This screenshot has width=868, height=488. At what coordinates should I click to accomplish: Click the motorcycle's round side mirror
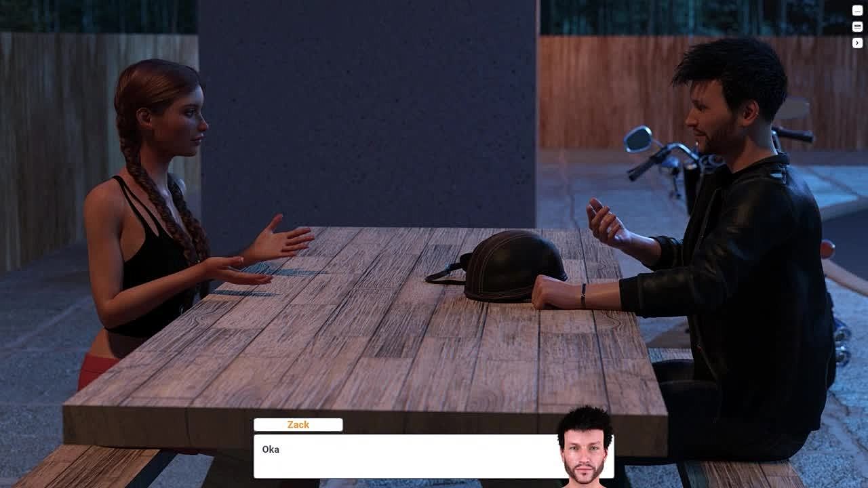point(638,139)
